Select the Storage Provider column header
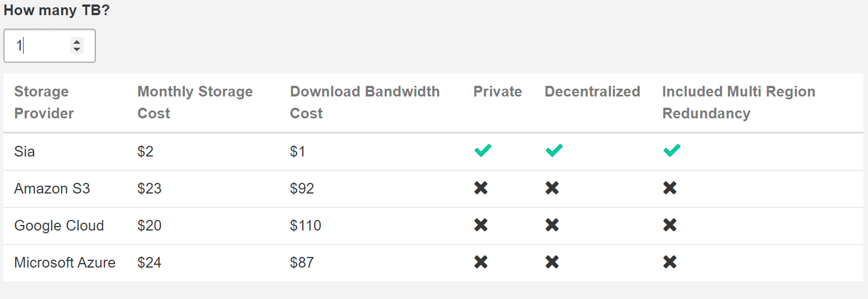The width and height of the screenshot is (868, 299). pos(44,102)
